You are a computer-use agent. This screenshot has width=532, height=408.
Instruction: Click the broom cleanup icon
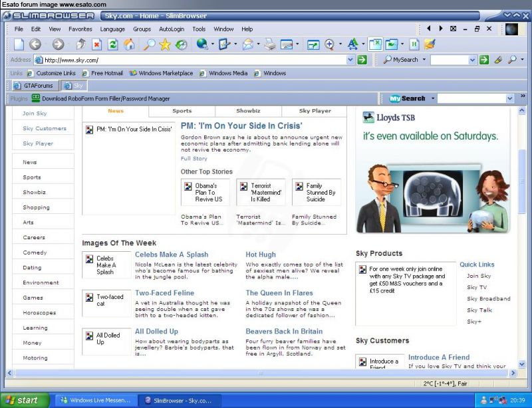(x=430, y=45)
